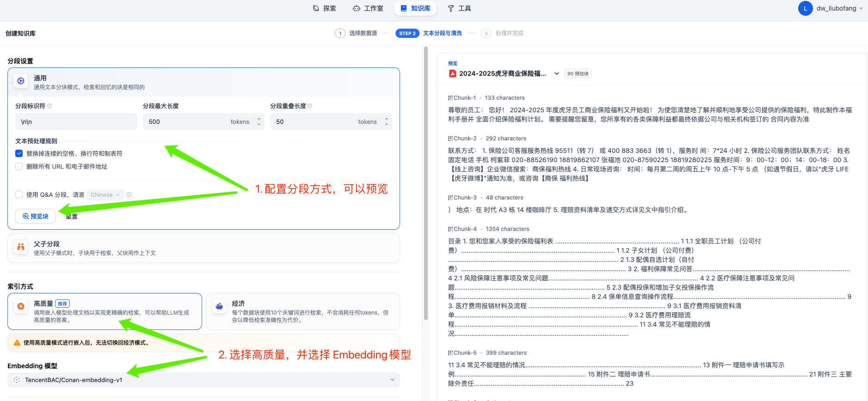Select the economy index piggy icon
This screenshot has height=401, width=868.
click(x=219, y=306)
